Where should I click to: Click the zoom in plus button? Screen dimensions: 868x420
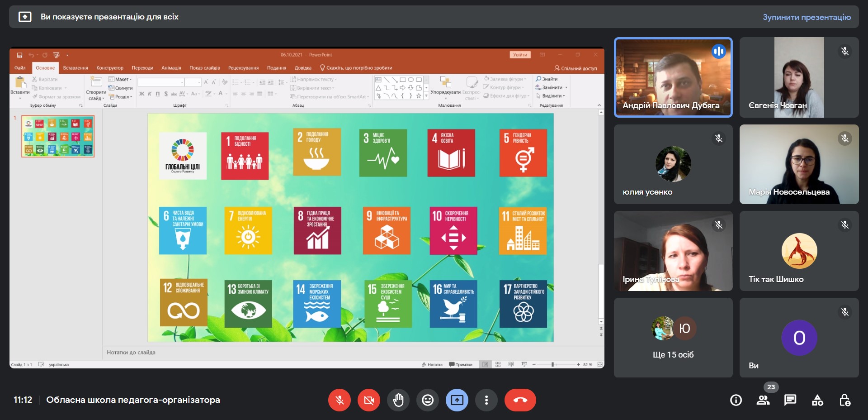[578, 364]
